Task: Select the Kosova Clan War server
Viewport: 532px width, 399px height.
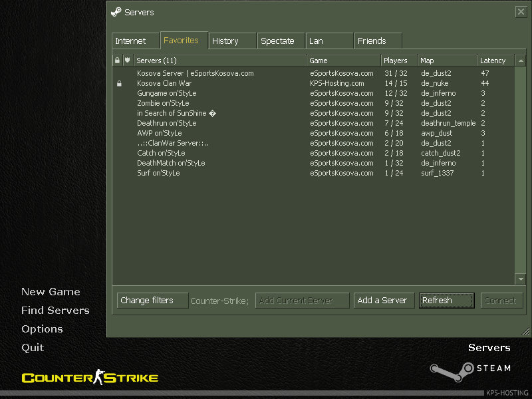Action: pyautogui.click(x=313, y=84)
